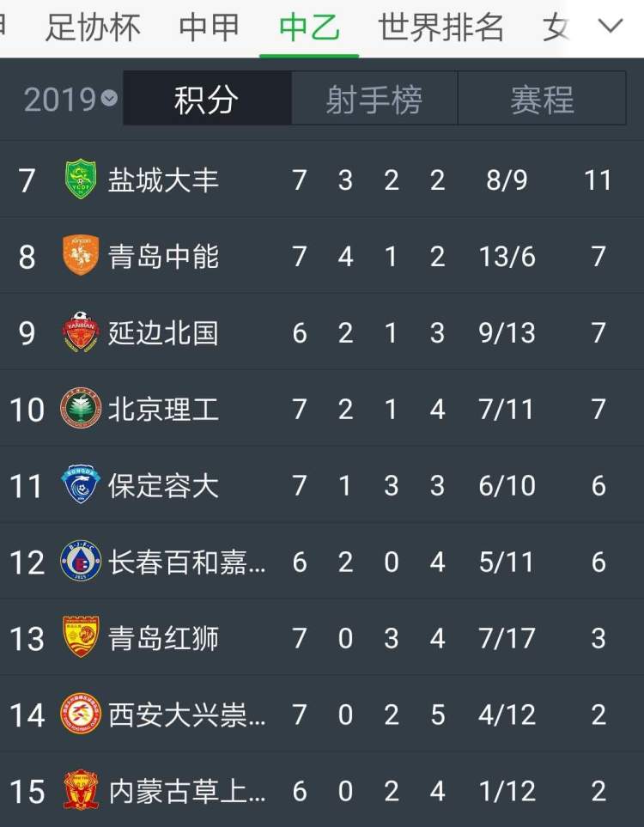Select the 积分 standings tab

click(x=207, y=99)
